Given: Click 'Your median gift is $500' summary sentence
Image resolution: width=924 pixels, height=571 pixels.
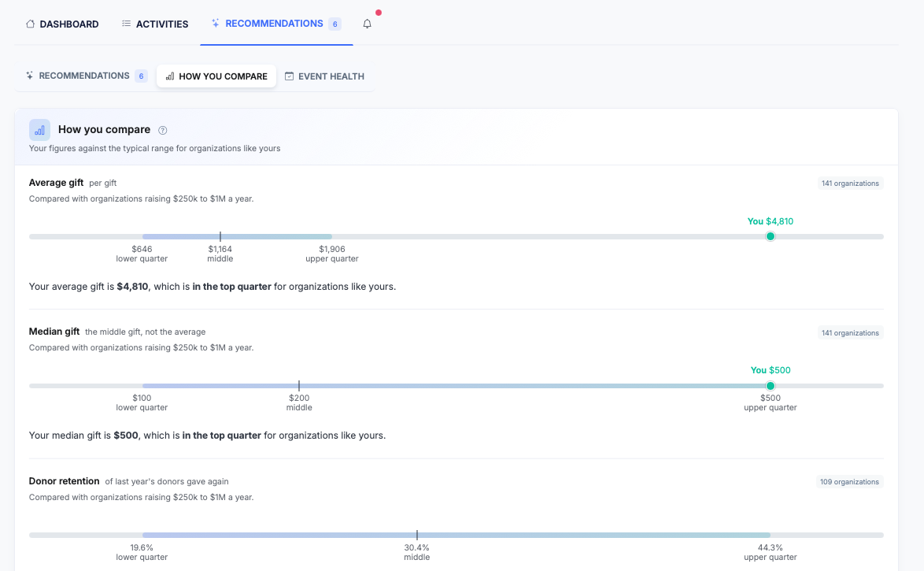Looking at the screenshot, I should (208, 436).
